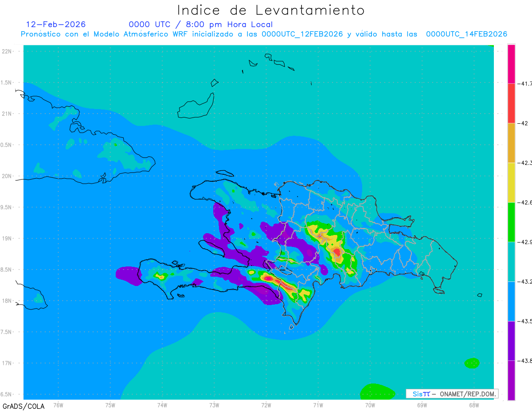The image size is (532, 411).
Task: Click colorbar value "-42"
Action: click(x=524, y=123)
